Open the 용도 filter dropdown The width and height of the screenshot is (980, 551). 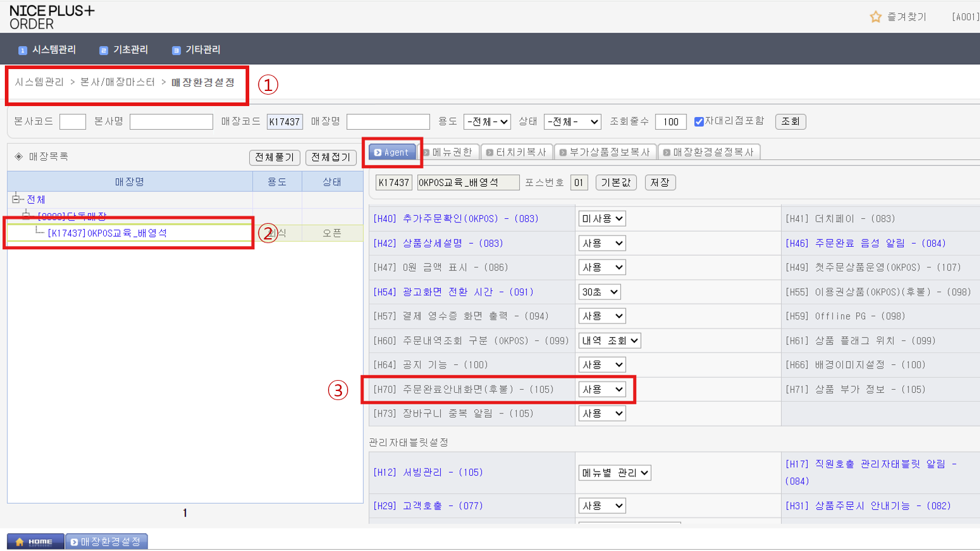pos(486,122)
